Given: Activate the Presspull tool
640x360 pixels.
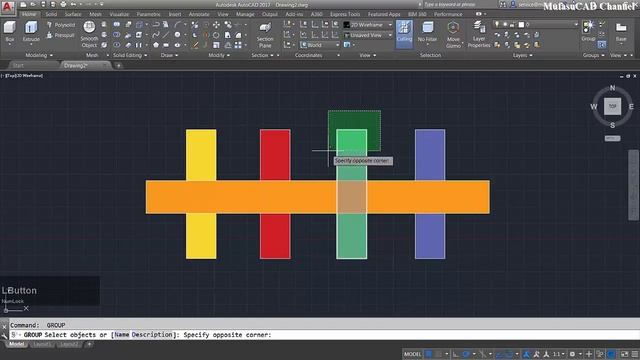Looking at the screenshot, I should (x=60, y=35).
